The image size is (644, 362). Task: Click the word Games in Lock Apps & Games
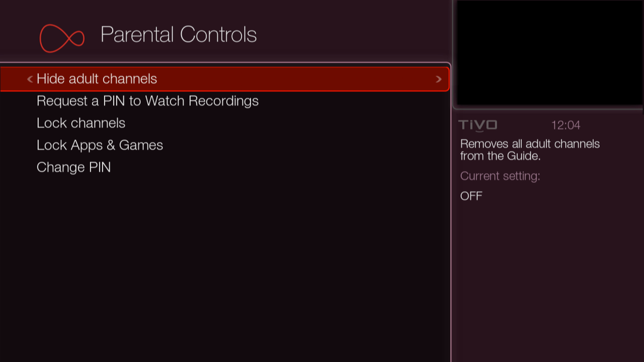click(x=141, y=145)
